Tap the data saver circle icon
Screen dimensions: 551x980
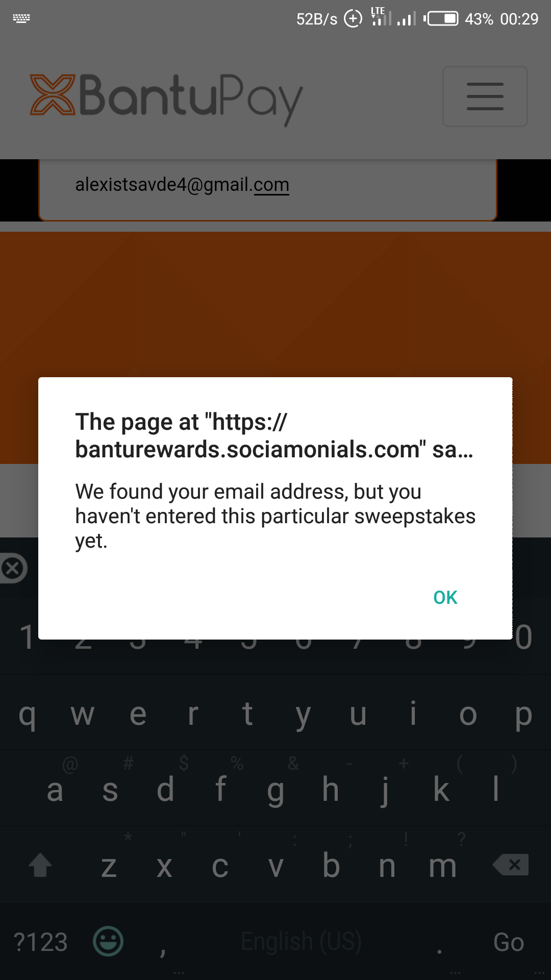pos(353,19)
